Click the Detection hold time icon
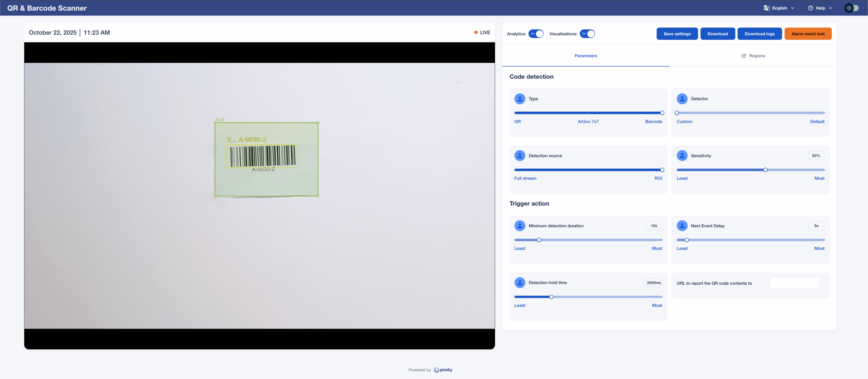 519,283
